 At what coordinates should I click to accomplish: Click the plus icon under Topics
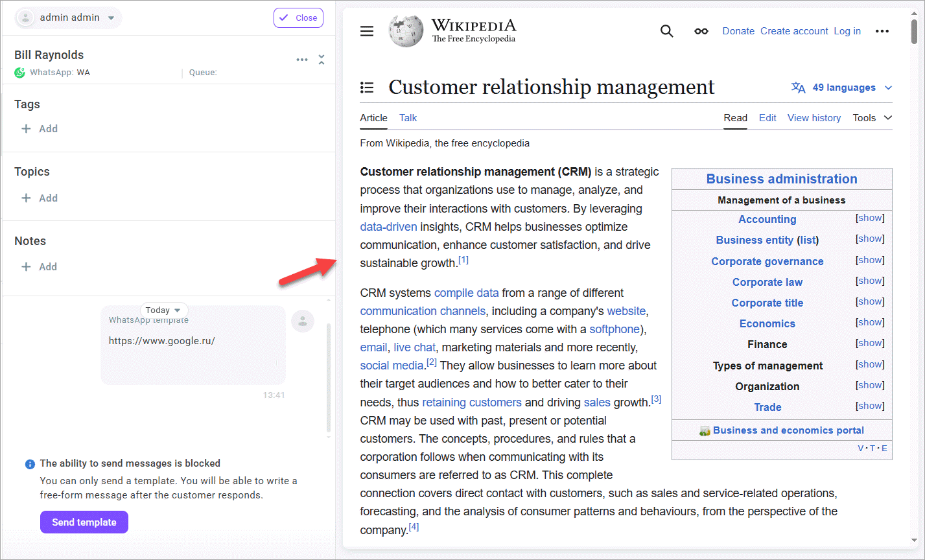tap(26, 198)
